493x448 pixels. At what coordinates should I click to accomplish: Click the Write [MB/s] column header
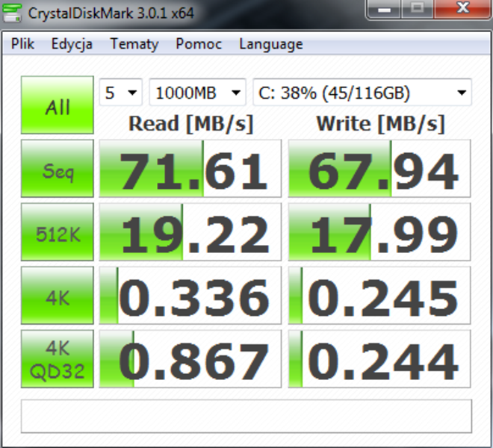[x=380, y=123]
